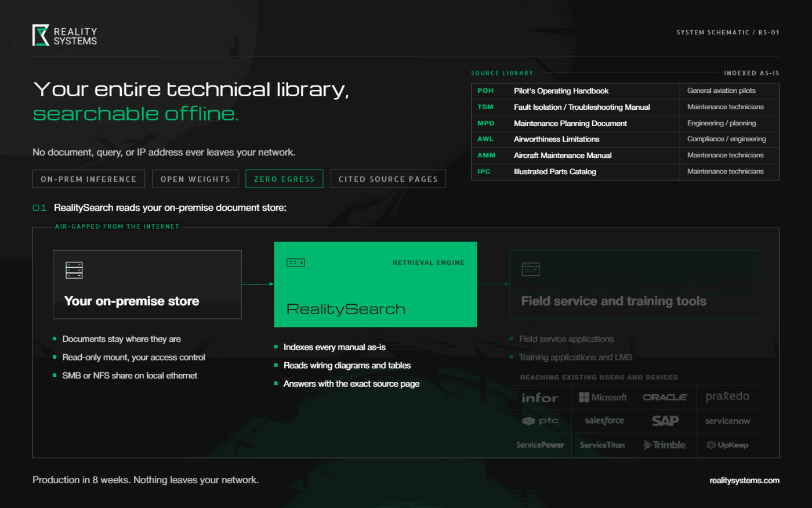Click Production in 8 weeks footer text
The image size is (812, 508).
click(146, 480)
